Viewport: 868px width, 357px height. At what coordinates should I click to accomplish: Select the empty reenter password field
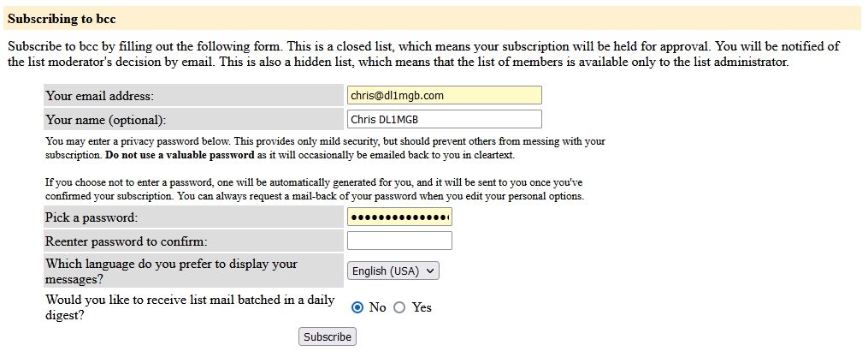[399, 241]
